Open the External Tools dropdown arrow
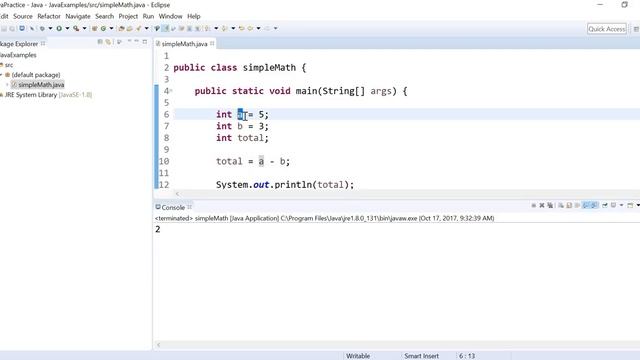 [x=84, y=29]
